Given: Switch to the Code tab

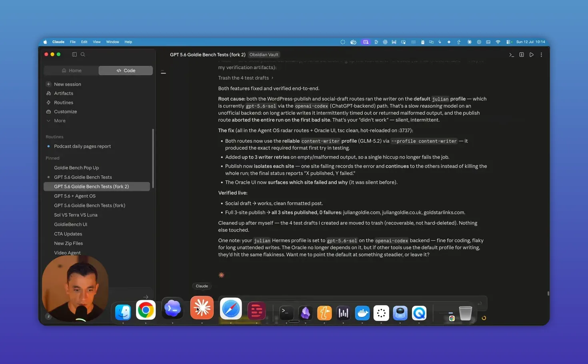Looking at the screenshot, I should (x=126, y=70).
